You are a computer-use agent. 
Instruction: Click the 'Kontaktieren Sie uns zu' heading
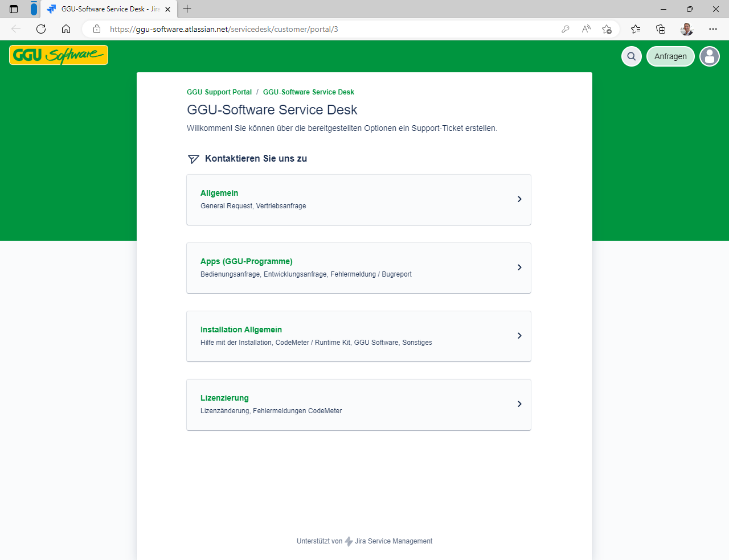(x=256, y=159)
